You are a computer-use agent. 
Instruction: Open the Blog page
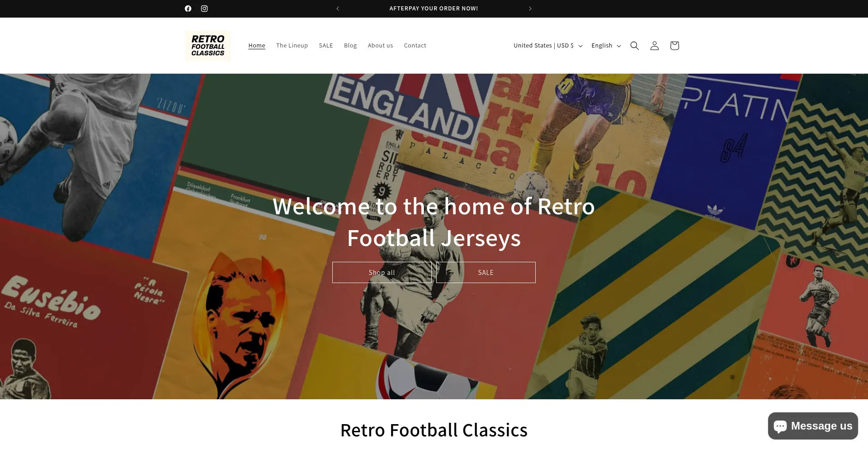pos(350,46)
